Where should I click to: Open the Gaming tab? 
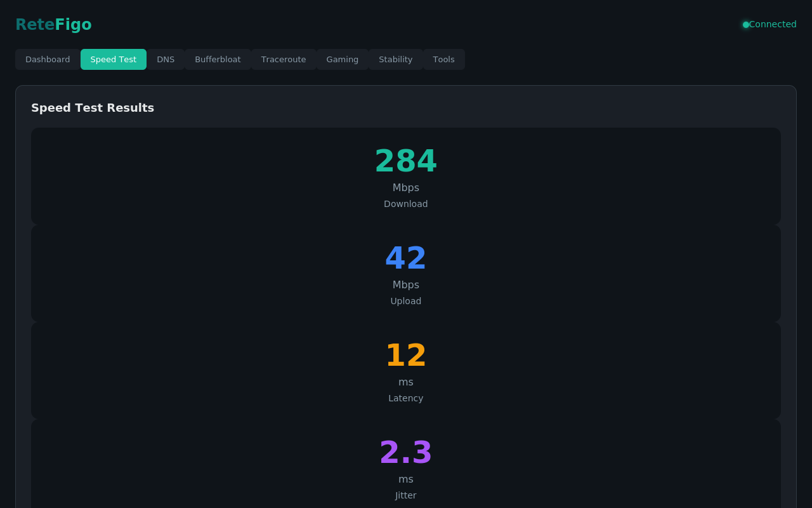pos(343,59)
